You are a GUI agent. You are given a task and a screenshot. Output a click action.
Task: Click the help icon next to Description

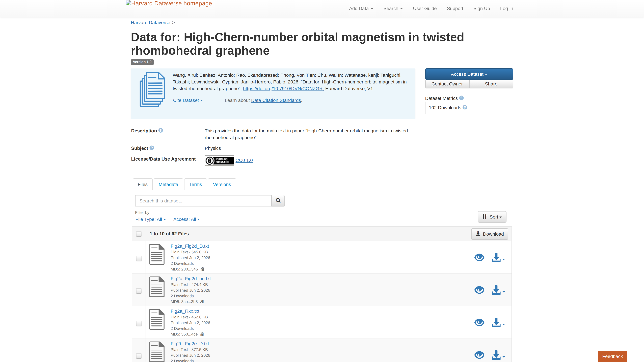[x=161, y=130]
